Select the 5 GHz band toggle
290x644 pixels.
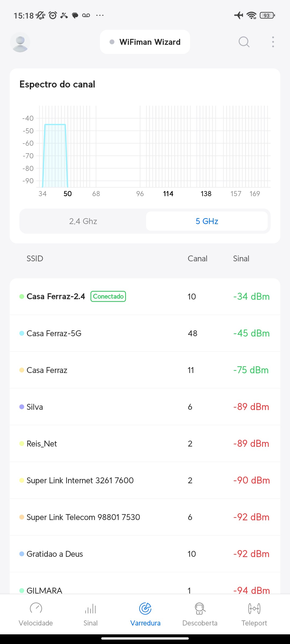coord(207,221)
